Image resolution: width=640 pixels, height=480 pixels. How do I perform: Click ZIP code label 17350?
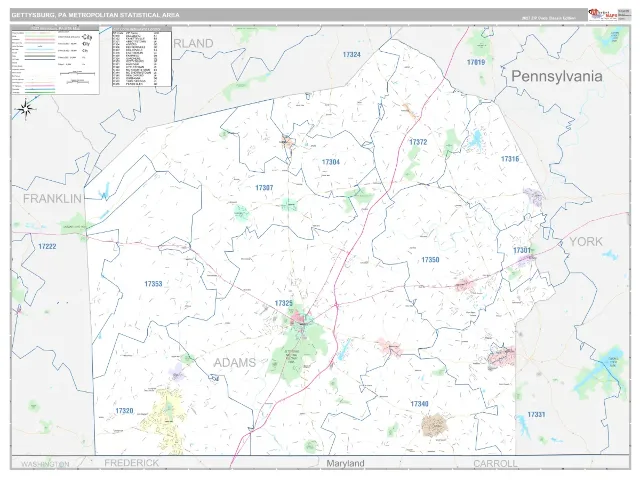(x=430, y=260)
